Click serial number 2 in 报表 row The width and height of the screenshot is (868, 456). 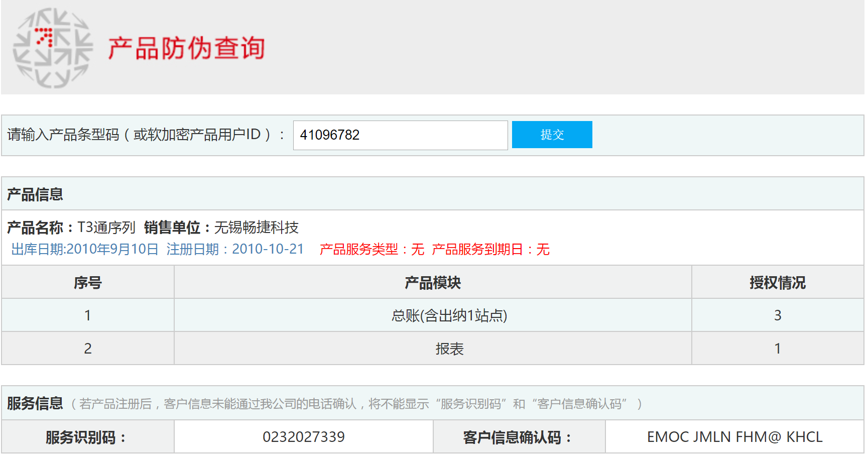(x=88, y=349)
